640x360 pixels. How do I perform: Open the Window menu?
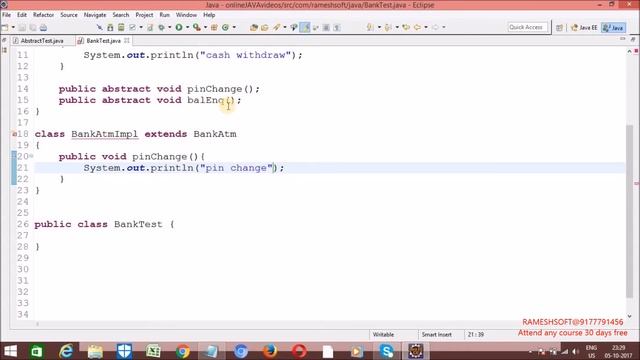(x=186, y=15)
